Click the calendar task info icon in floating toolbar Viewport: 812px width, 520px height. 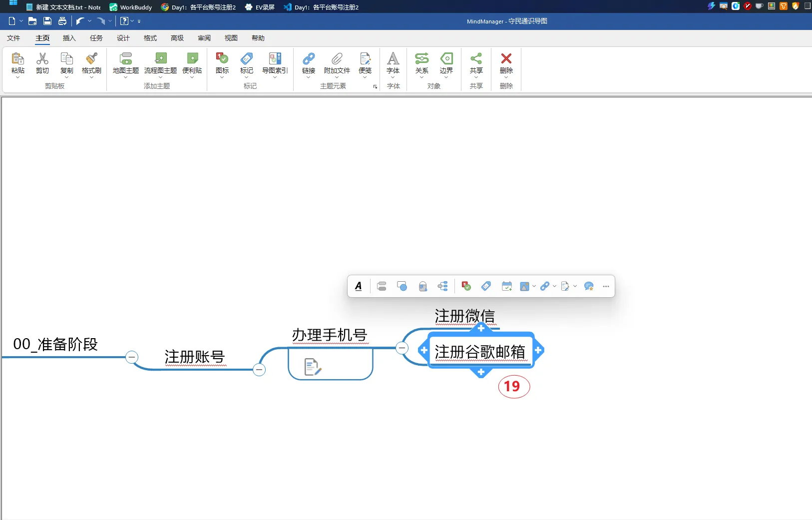click(x=507, y=286)
